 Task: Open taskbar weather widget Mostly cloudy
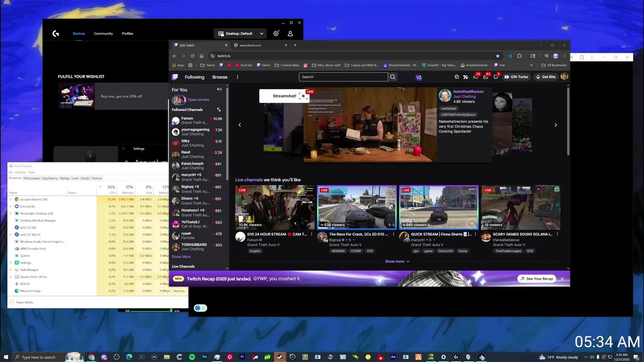click(x=558, y=357)
